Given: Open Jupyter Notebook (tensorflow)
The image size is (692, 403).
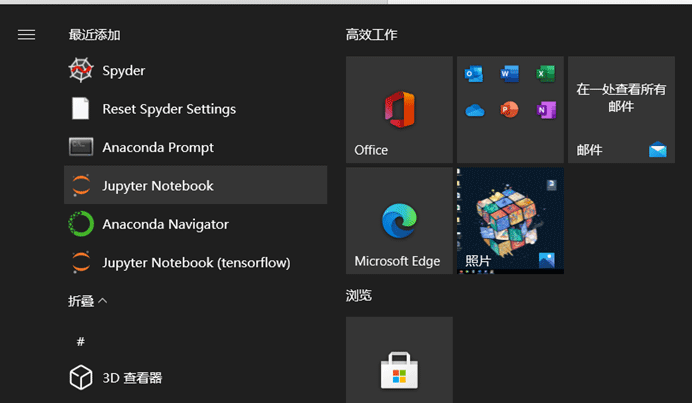Looking at the screenshot, I should (x=196, y=262).
